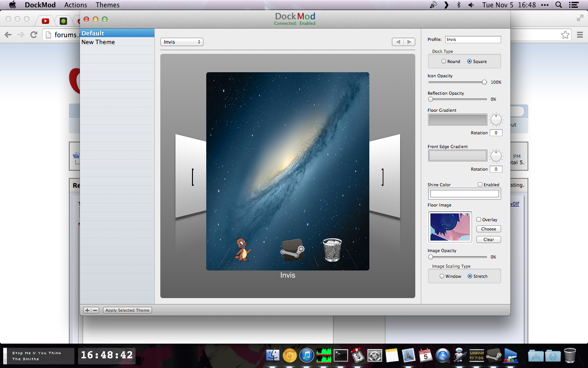Select the Default theme in sidebar

click(117, 33)
